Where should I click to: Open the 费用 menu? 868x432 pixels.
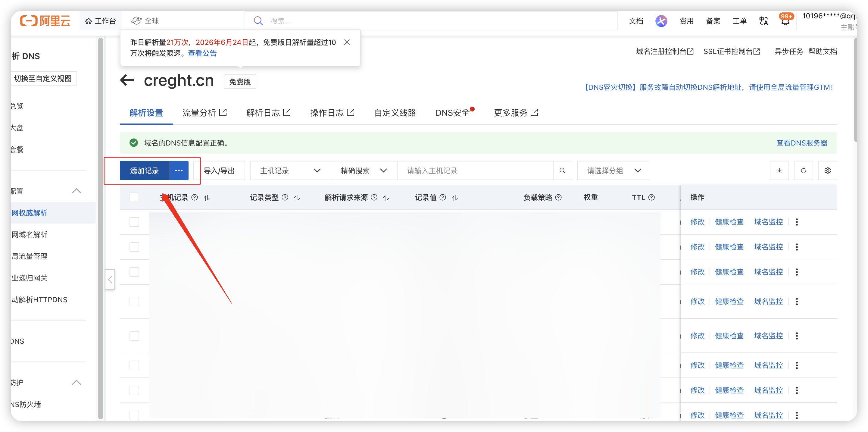click(686, 21)
